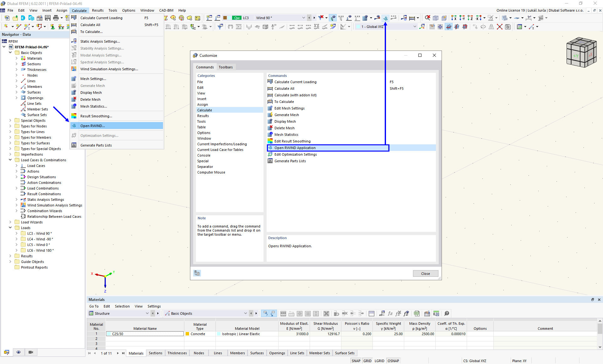Open the fx formula editor in Materials panel
This screenshot has height=364, width=603.
pos(390,313)
